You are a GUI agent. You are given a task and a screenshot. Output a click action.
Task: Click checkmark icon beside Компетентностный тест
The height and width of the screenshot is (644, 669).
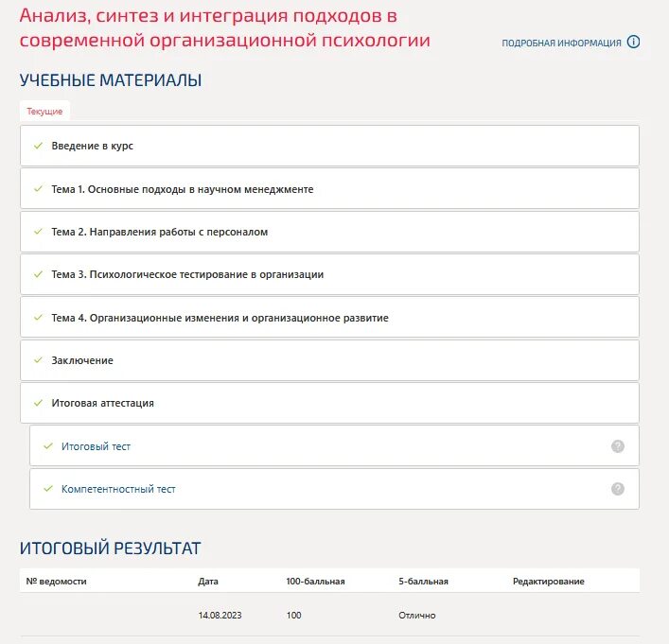point(48,489)
